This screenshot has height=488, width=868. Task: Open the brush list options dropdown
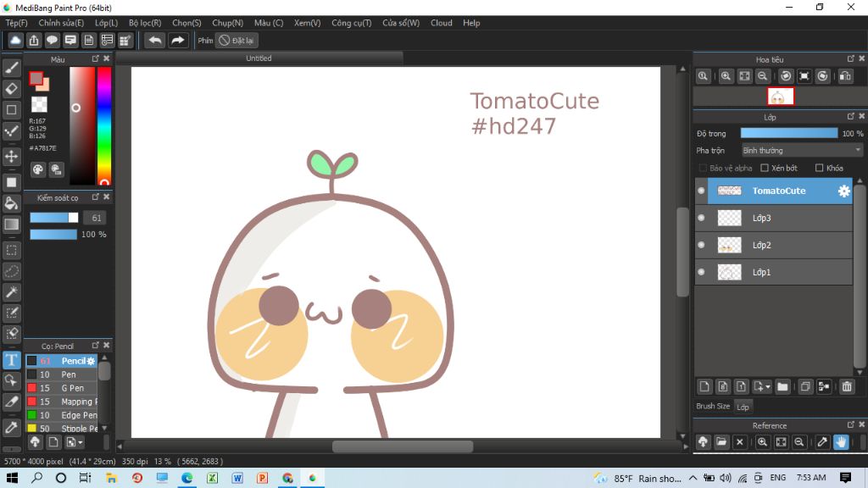(x=81, y=442)
